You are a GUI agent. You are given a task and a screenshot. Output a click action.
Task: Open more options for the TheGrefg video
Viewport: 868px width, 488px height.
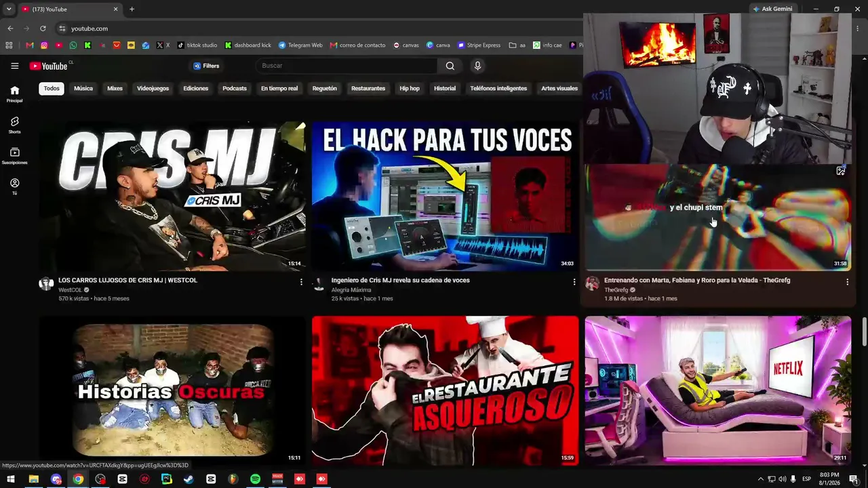pyautogui.click(x=847, y=282)
